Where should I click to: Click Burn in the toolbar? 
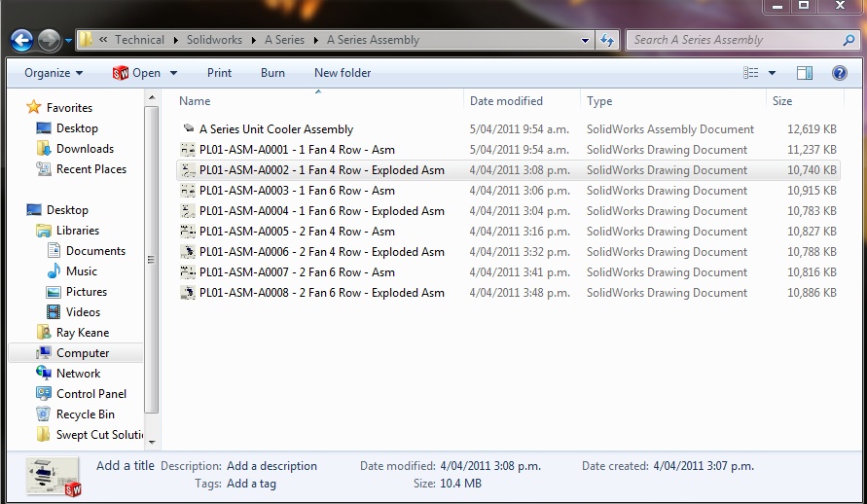pos(272,73)
